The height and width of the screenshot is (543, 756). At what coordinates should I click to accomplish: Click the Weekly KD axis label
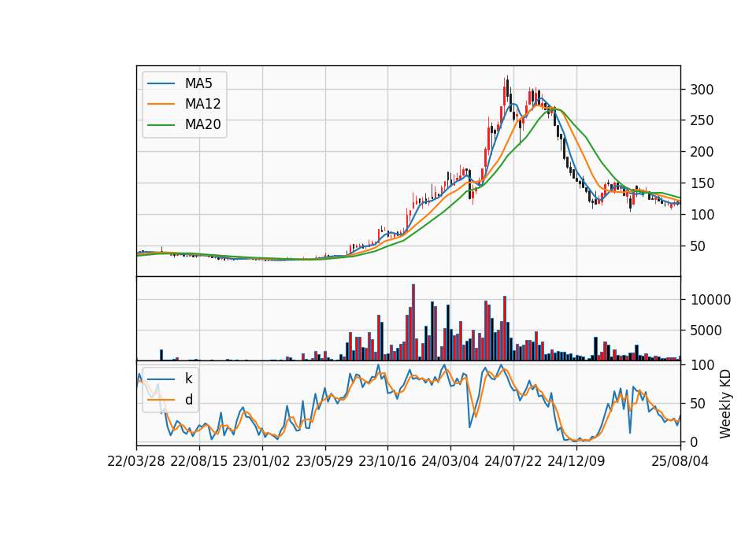(x=724, y=404)
